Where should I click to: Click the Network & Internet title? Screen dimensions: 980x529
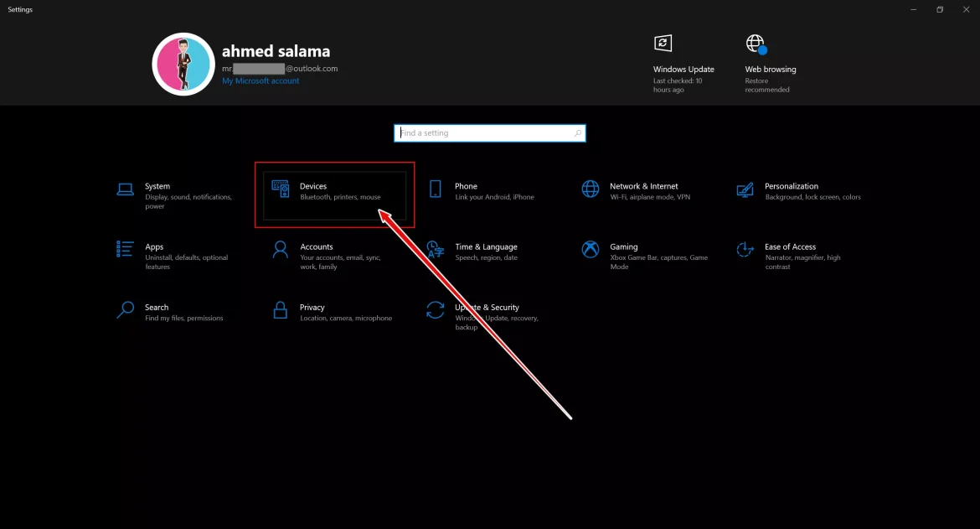pyautogui.click(x=644, y=186)
